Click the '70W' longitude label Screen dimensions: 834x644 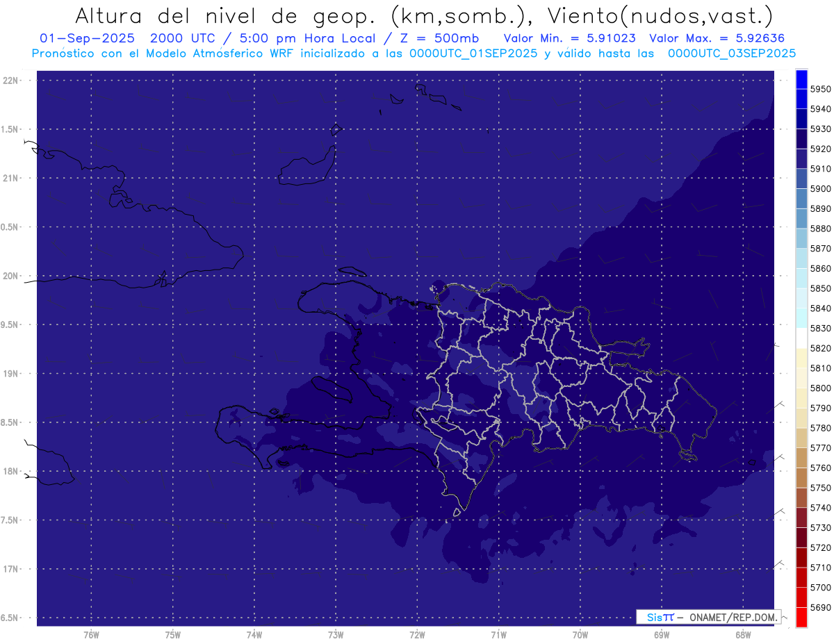coord(580,634)
